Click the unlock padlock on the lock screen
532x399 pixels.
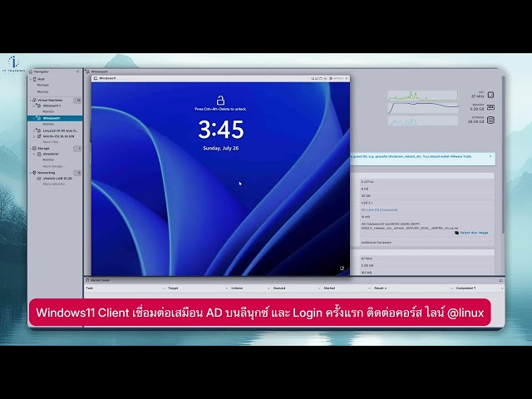220,101
